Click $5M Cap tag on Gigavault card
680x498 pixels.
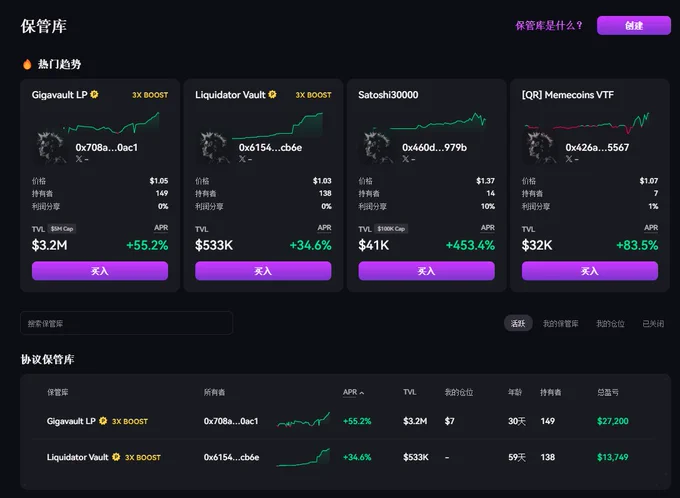pos(62,229)
